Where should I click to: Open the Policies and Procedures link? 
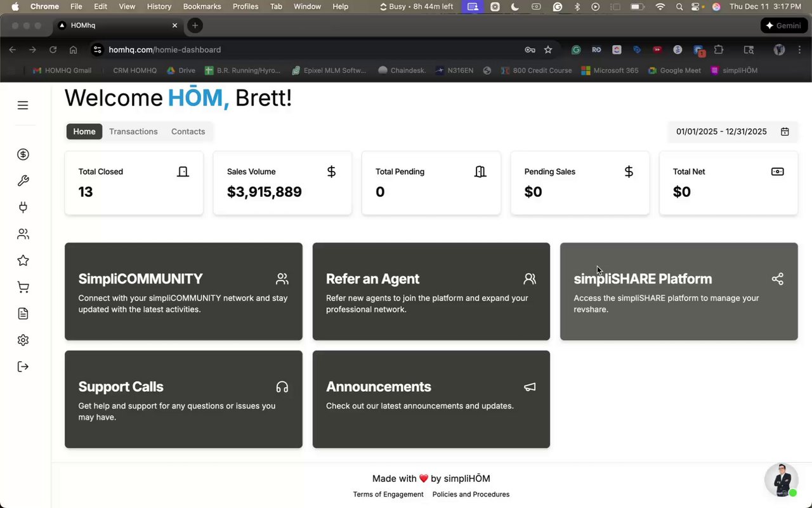pos(471,494)
